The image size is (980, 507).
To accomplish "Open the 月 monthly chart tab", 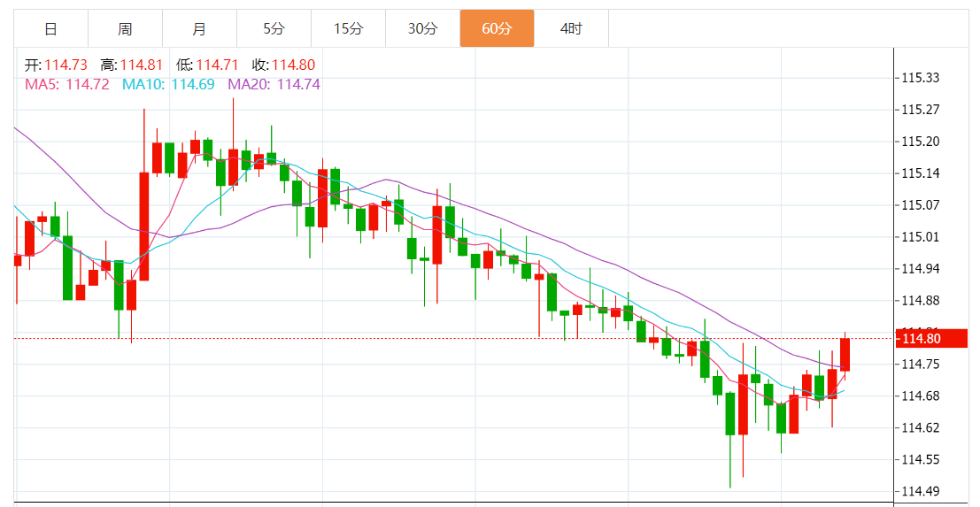I will click(x=199, y=29).
